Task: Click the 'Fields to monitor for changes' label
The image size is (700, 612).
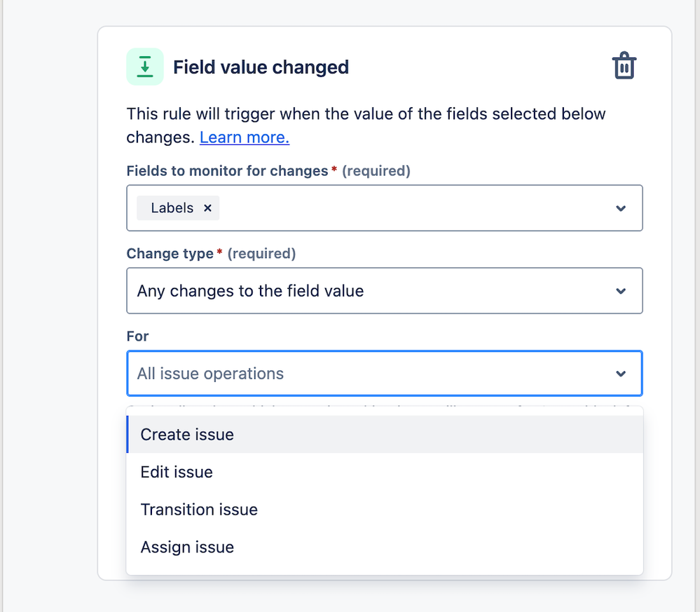Action: click(227, 171)
